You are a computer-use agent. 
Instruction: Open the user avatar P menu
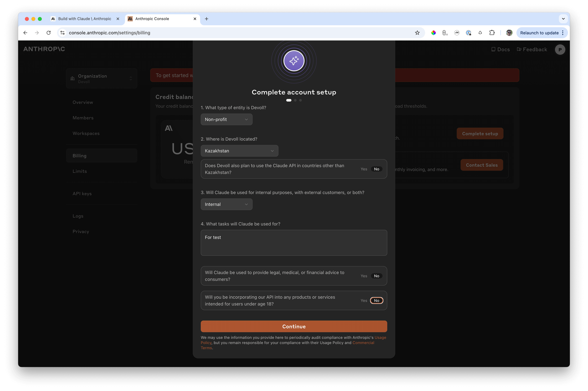[560, 49]
